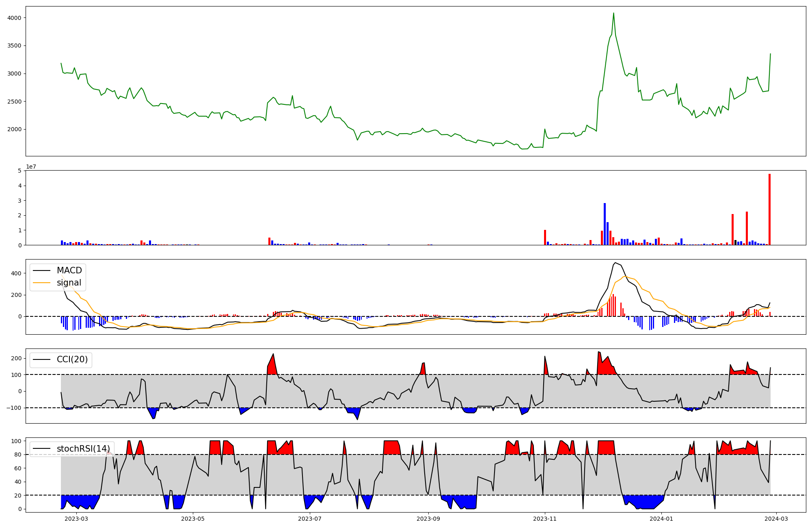
Task: Click the CCI(20) legend entry
Action: [x=72, y=359]
